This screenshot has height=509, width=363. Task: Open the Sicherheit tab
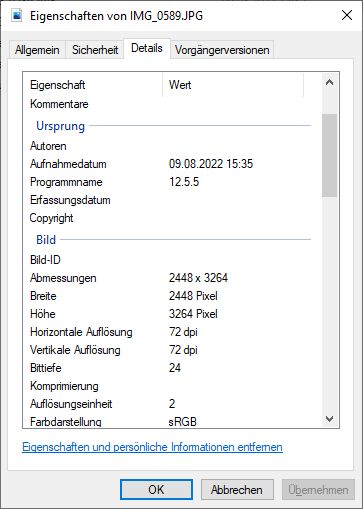tap(95, 50)
